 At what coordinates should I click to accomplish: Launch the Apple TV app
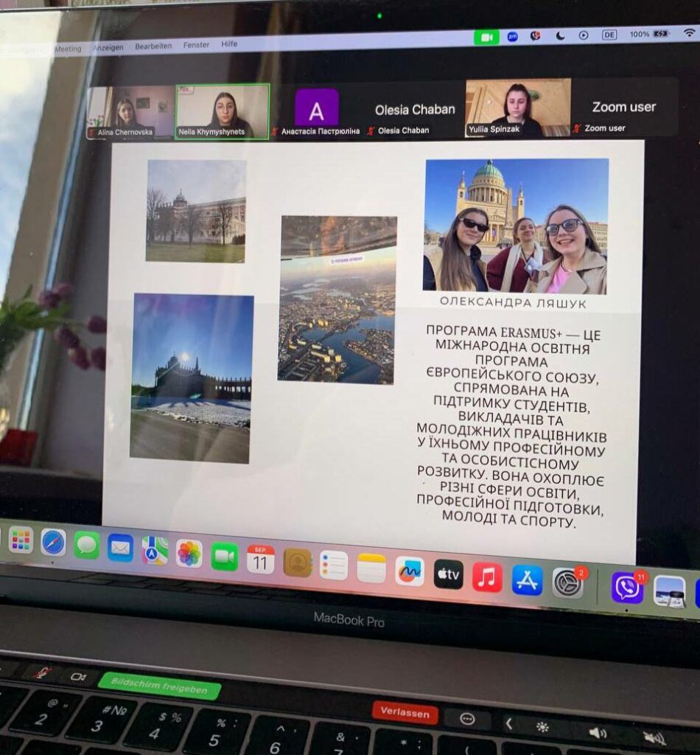click(449, 574)
